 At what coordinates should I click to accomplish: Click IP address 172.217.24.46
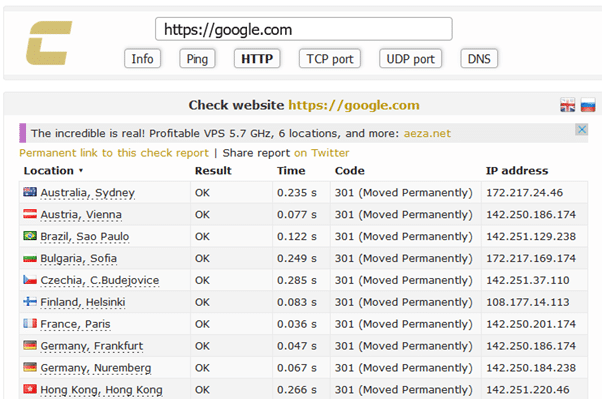[524, 192]
